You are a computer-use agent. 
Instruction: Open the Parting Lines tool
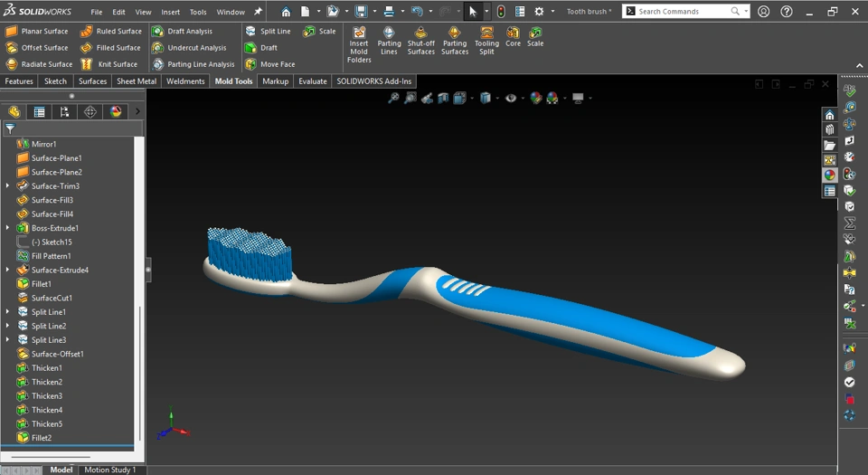click(389, 41)
